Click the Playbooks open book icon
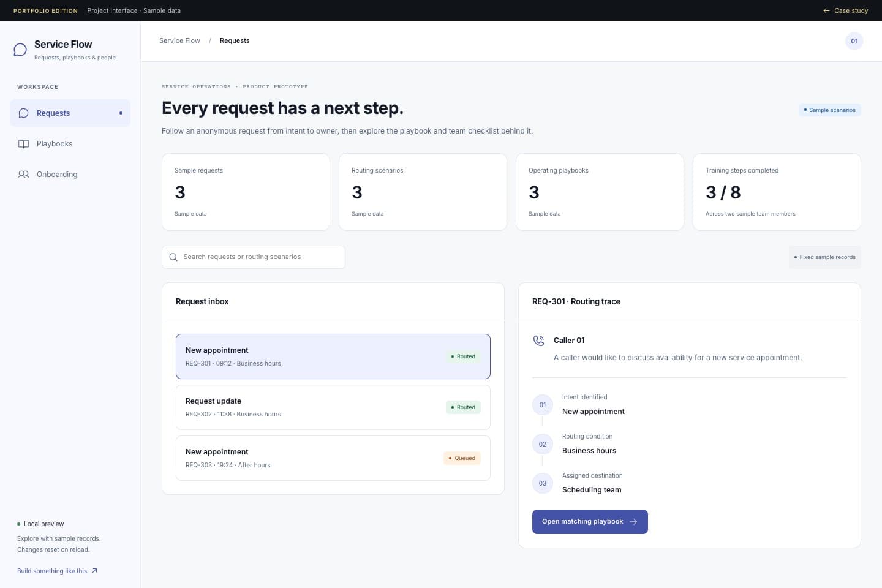 coord(24,144)
